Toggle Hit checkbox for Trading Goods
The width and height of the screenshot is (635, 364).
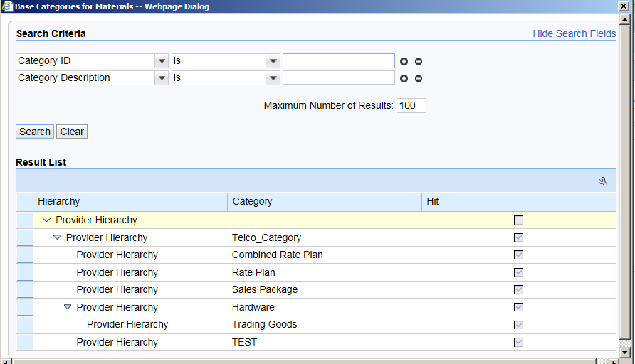coord(518,325)
